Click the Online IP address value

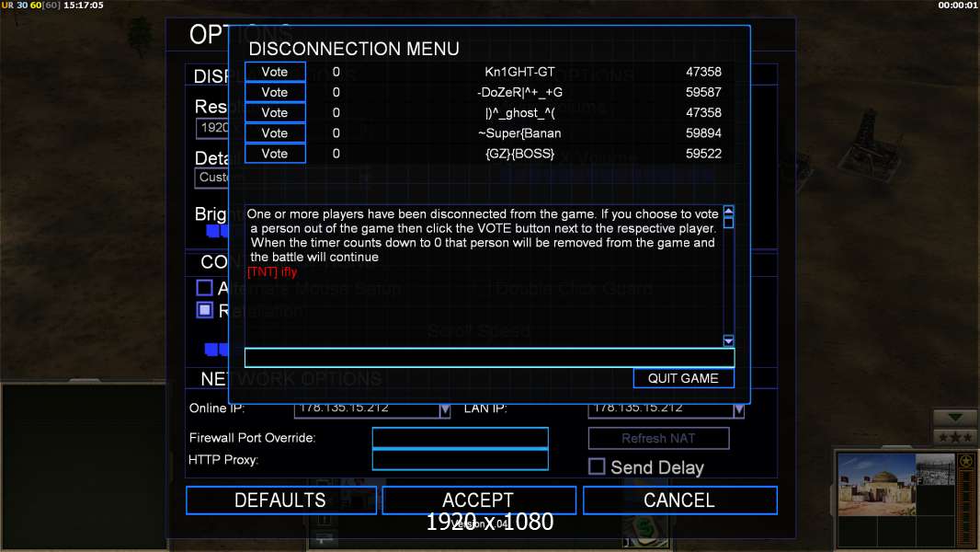[344, 408]
